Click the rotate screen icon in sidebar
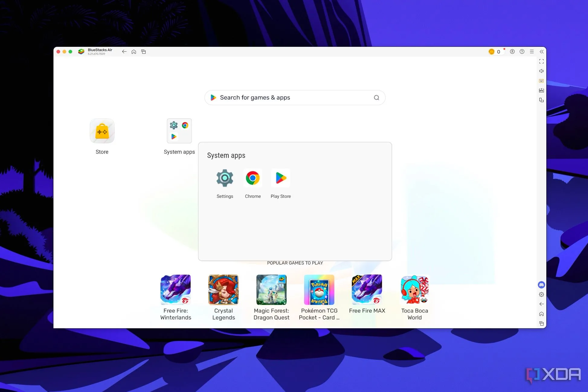This screenshot has height=392, width=588. coord(541,100)
